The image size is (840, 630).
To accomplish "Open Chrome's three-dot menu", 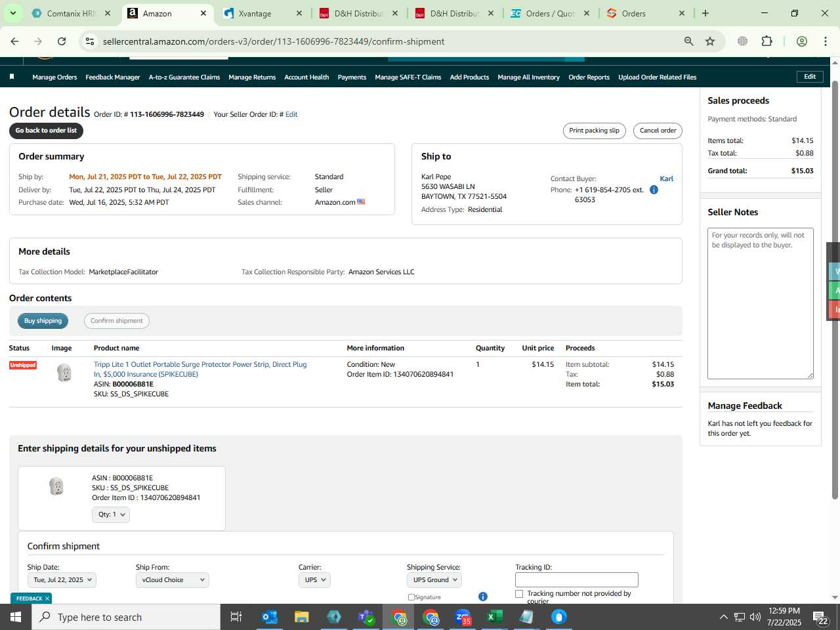I will [x=826, y=41].
